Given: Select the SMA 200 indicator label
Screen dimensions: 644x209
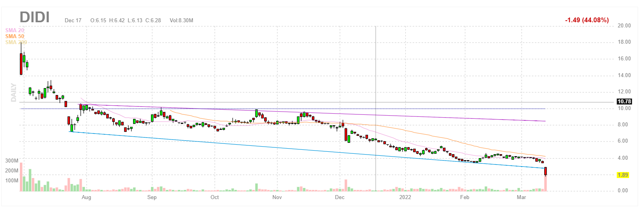Looking at the screenshot, I should tap(16, 42).
